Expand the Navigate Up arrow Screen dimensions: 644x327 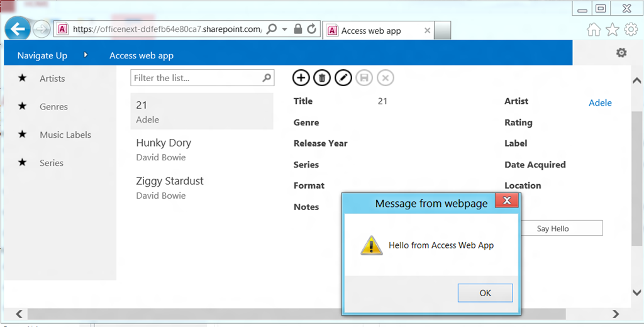(x=86, y=55)
